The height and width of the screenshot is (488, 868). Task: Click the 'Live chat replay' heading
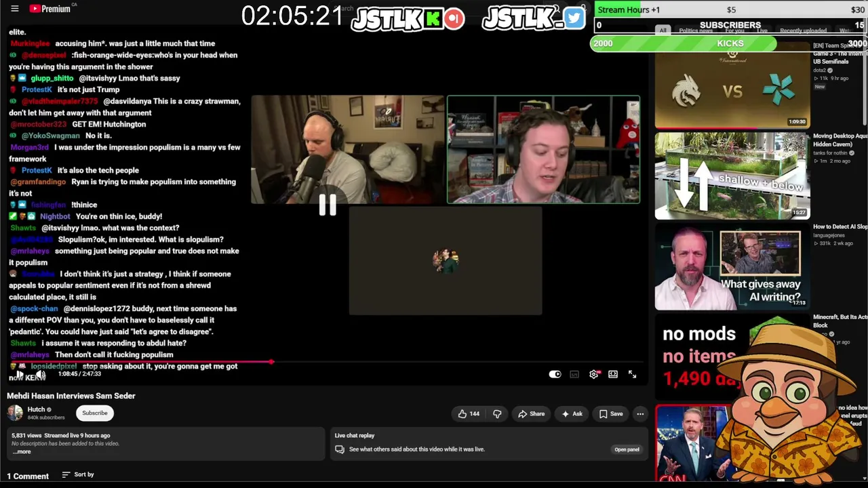tap(355, 436)
